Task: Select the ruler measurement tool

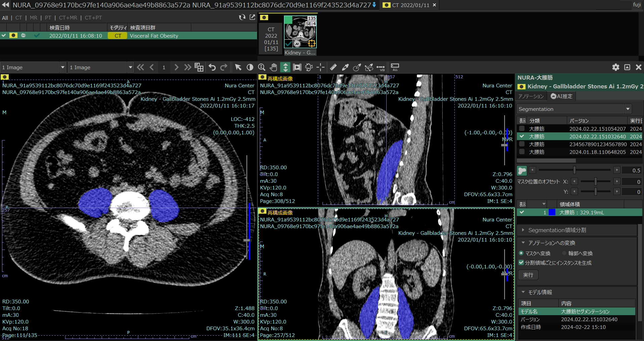Action: click(x=333, y=67)
